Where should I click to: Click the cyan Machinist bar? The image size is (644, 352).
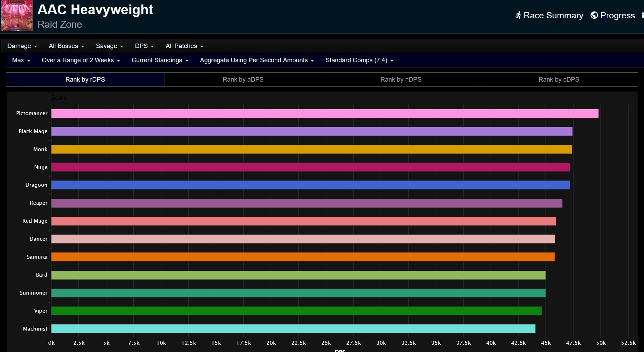click(293, 329)
